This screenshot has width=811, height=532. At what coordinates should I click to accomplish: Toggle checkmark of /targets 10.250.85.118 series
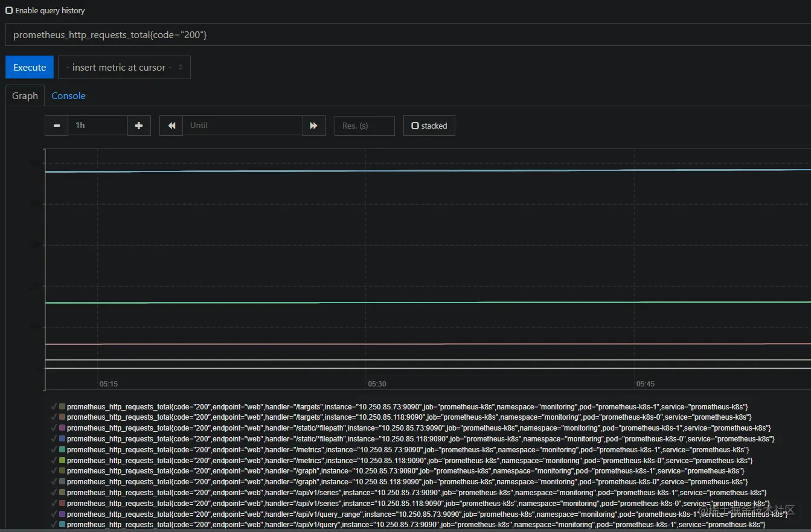click(x=54, y=417)
